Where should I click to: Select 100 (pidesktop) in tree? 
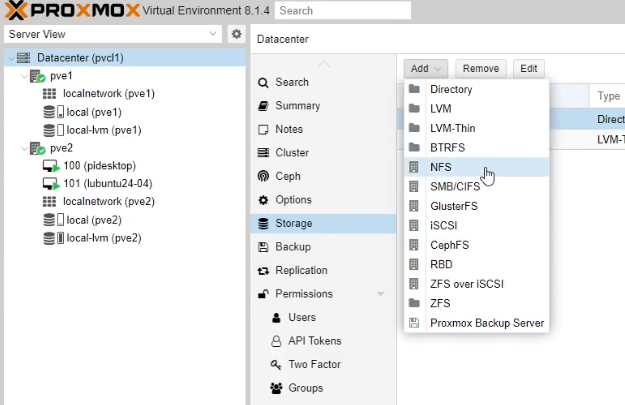coord(125,166)
